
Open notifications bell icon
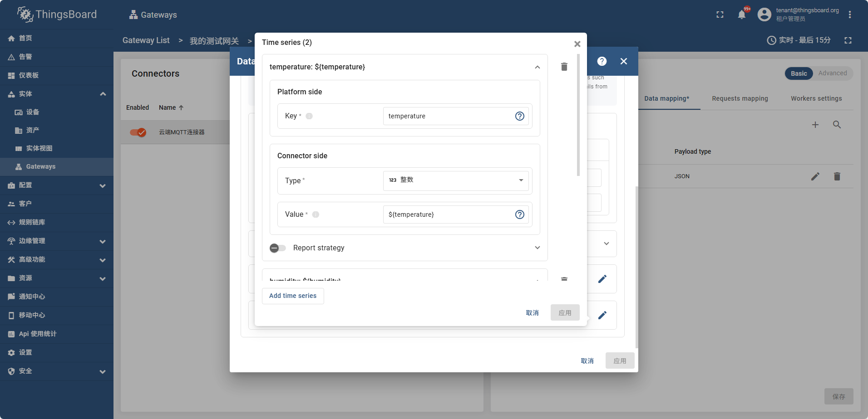[741, 15]
